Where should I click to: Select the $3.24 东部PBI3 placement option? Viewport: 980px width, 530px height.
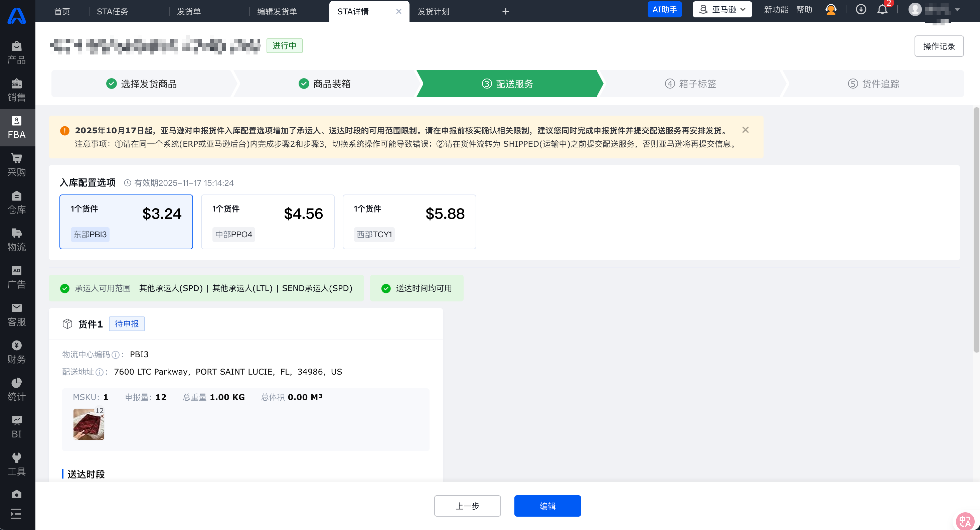[x=126, y=222]
